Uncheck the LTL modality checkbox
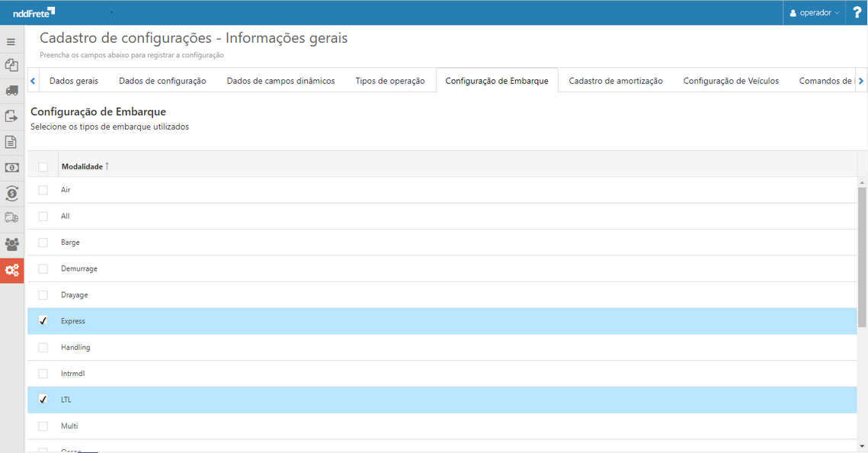The image size is (868, 453). [x=43, y=400]
